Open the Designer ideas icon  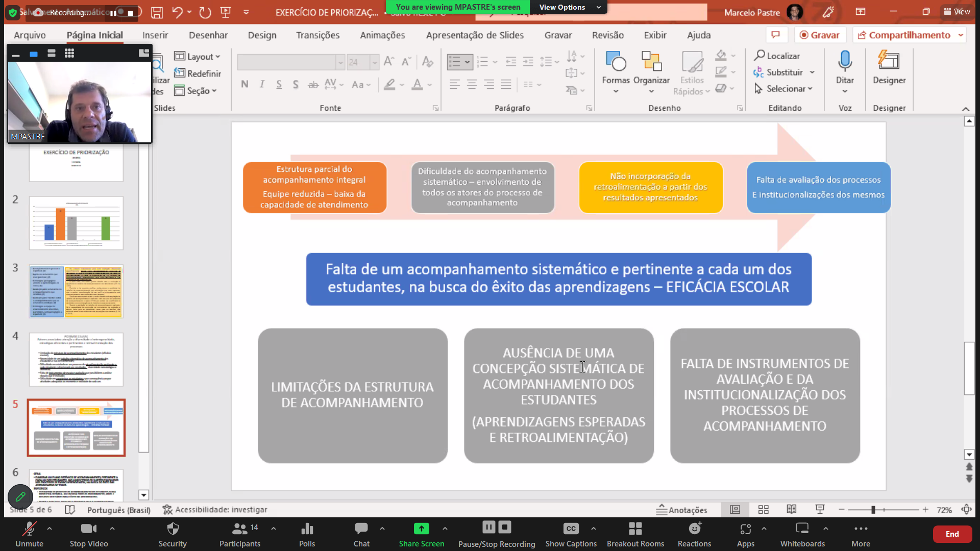click(x=889, y=67)
